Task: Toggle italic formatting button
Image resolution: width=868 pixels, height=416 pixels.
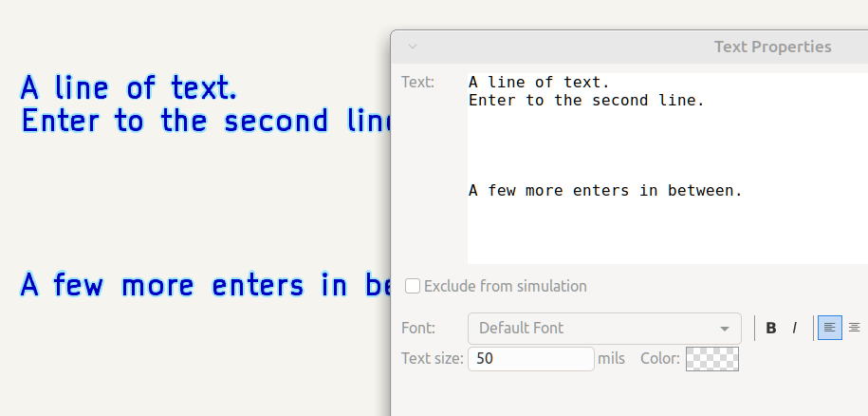Action: click(795, 328)
